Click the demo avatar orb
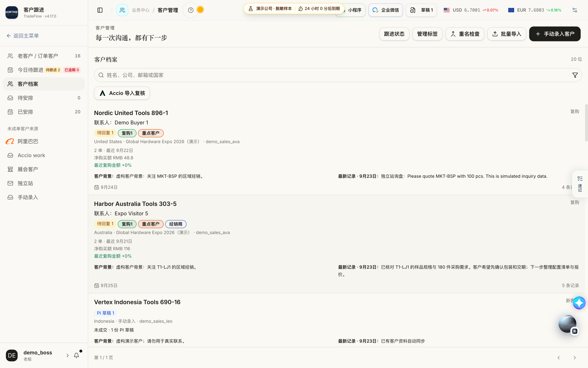588x368 pixels. (567, 324)
